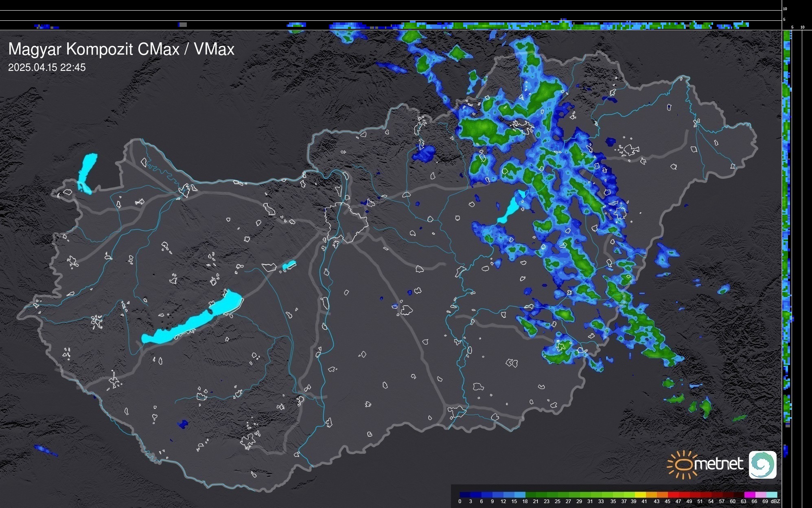Click the light blue 15 dBZ swatch

(x=520, y=495)
